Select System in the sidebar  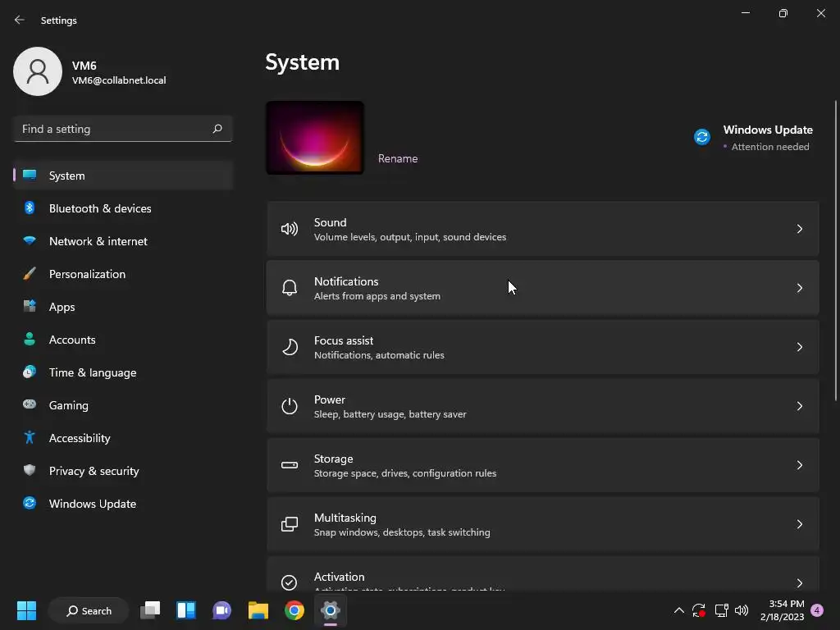(123, 176)
